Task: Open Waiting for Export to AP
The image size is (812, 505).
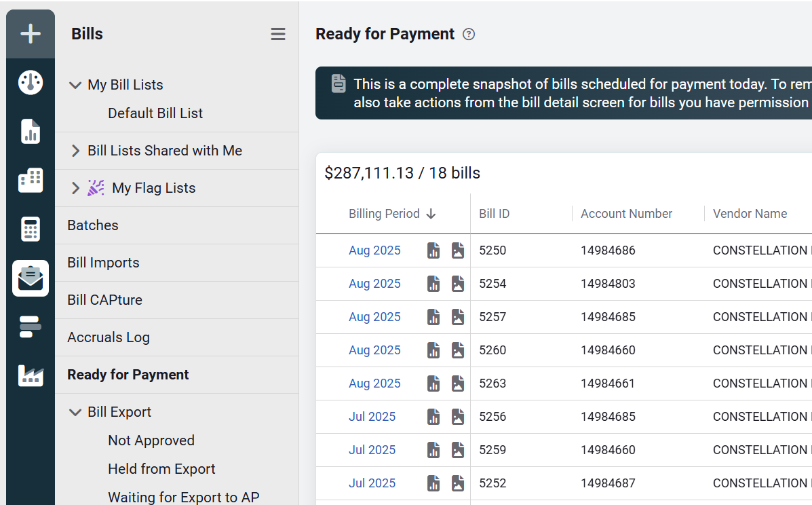Action: tap(183, 498)
